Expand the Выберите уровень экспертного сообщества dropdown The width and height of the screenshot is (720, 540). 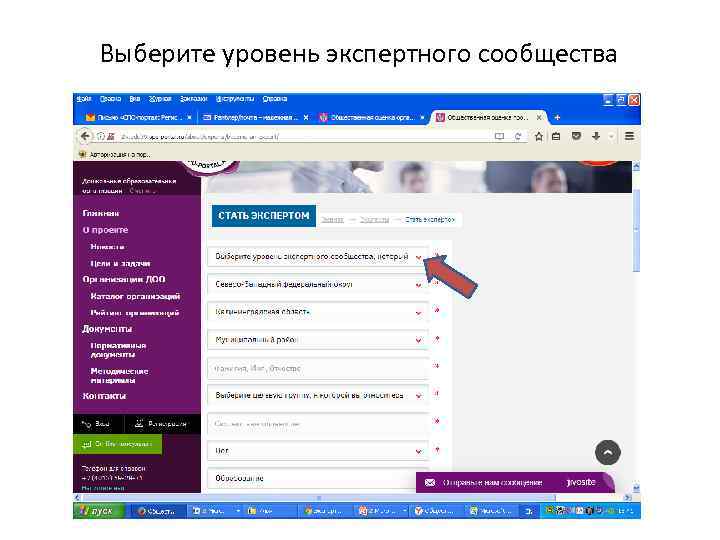pos(318,257)
